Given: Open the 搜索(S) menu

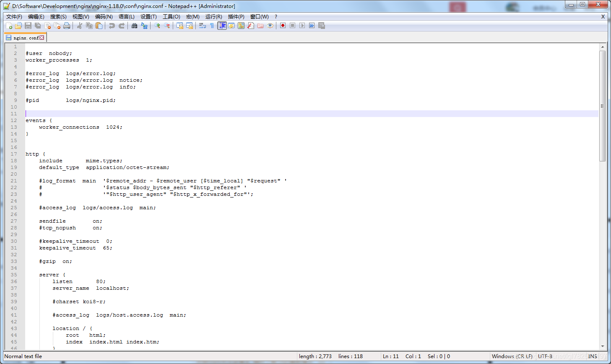Looking at the screenshot, I should pos(58,17).
